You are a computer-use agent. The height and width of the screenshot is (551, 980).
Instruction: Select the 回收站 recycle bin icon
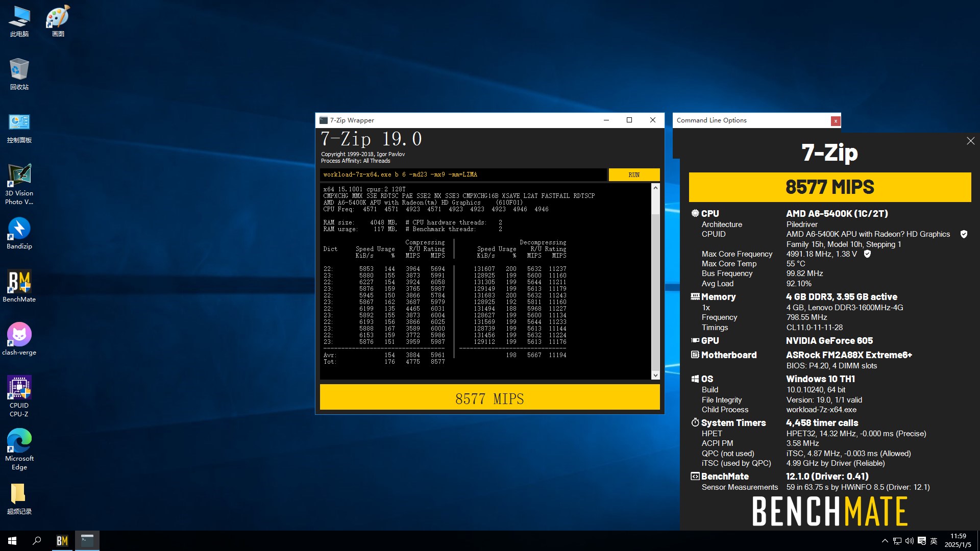click(x=19, y=74)
